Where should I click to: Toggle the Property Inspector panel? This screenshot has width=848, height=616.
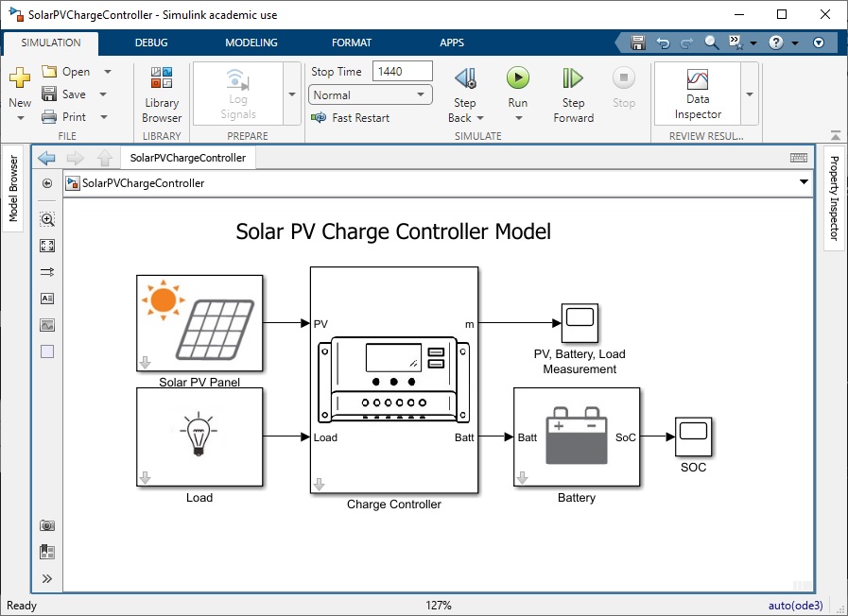coord(834,197)
